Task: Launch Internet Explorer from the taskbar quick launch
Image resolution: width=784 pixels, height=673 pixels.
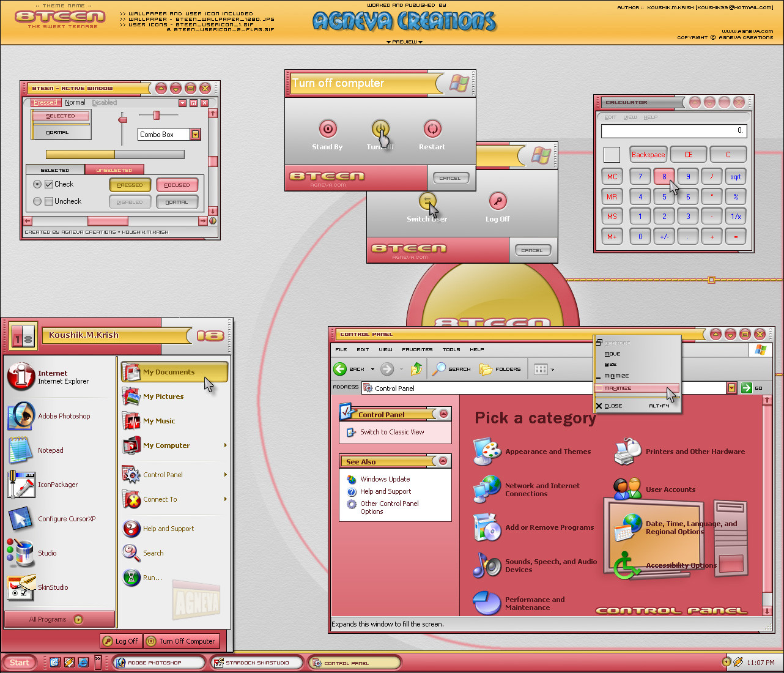Action: point(83,662)
